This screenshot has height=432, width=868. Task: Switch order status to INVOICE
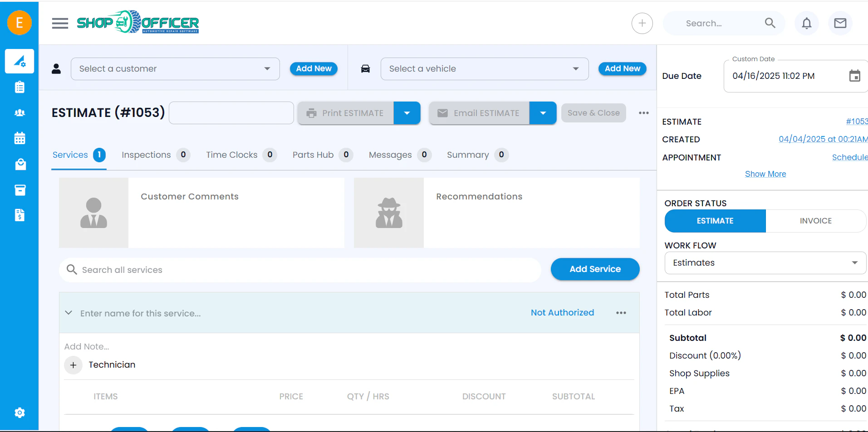click(815, 221)
